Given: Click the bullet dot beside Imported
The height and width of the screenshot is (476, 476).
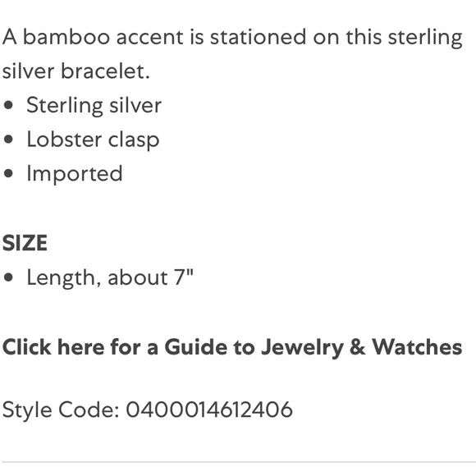Looking at the screenshot, I should [8, 174].
